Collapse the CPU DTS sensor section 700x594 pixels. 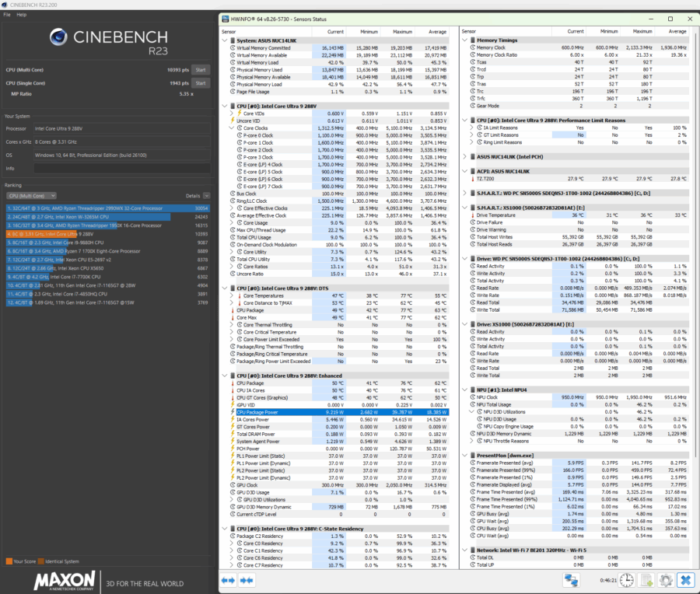tap(225, 288)
